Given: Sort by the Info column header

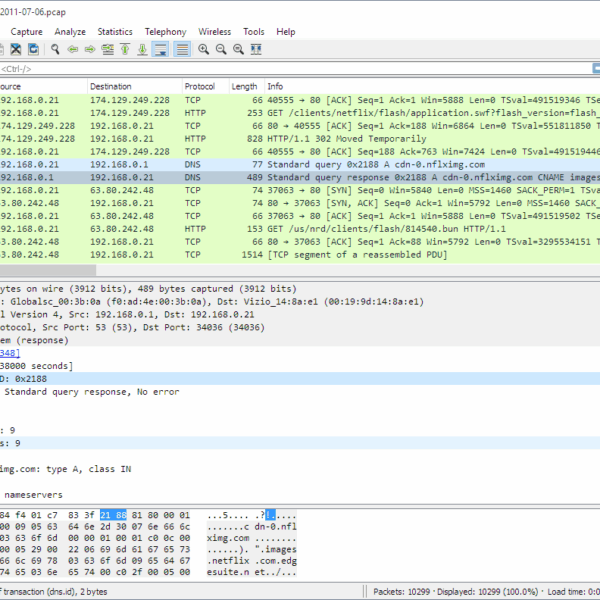Looking at the screenshot, I should click(x=432, y=86).
